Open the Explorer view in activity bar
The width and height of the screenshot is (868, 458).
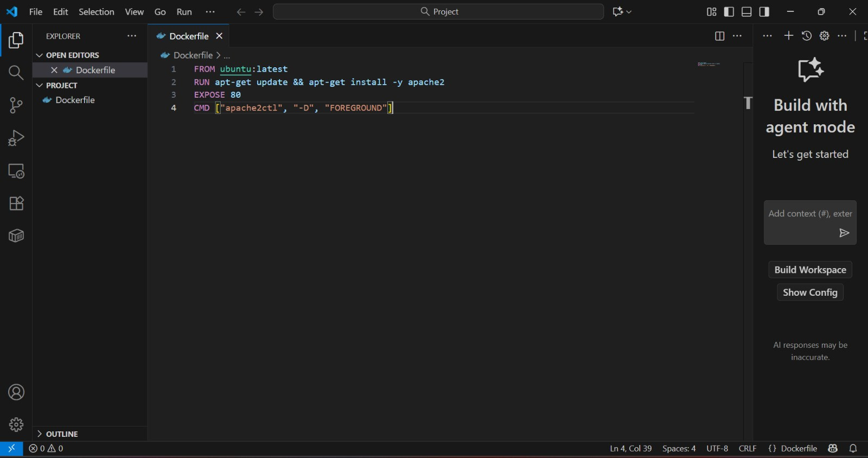(16, 40)
